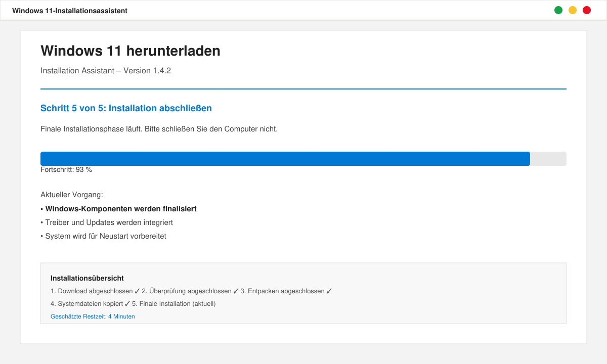This screenshot has width=607, height=364.
Task: Click '3. Entpacken abgeschlossen' step
Action: pos(286,291)
